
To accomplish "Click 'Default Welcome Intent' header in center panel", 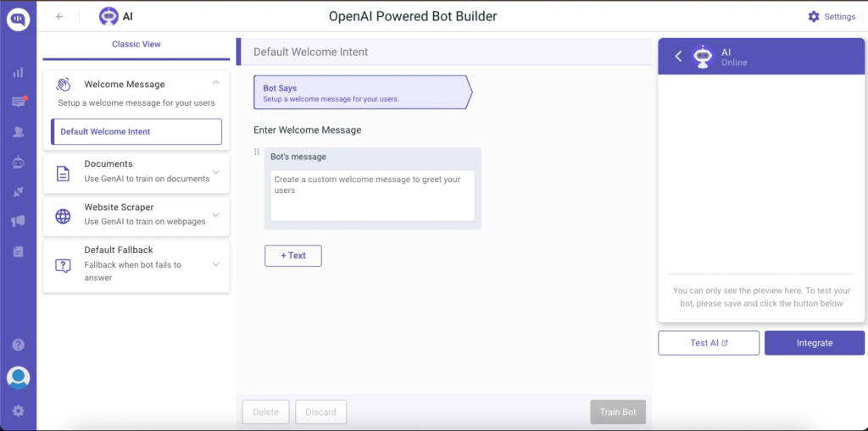I will point(310,52).
